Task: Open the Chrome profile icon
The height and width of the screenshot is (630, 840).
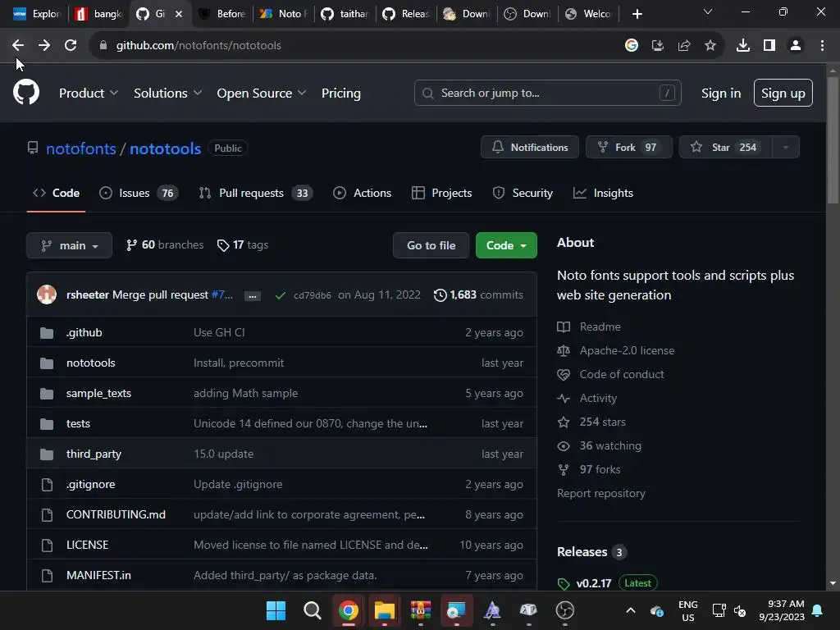Action: click(x=796, y=46)
